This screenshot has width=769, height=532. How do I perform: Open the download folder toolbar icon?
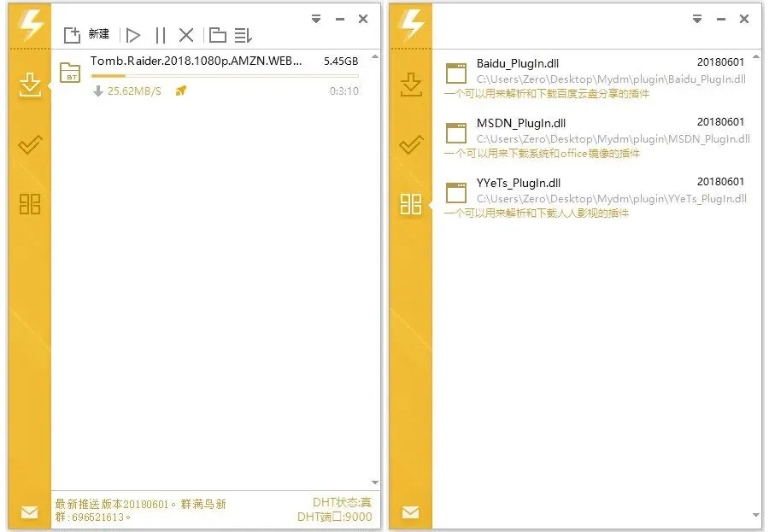point(217,35)
